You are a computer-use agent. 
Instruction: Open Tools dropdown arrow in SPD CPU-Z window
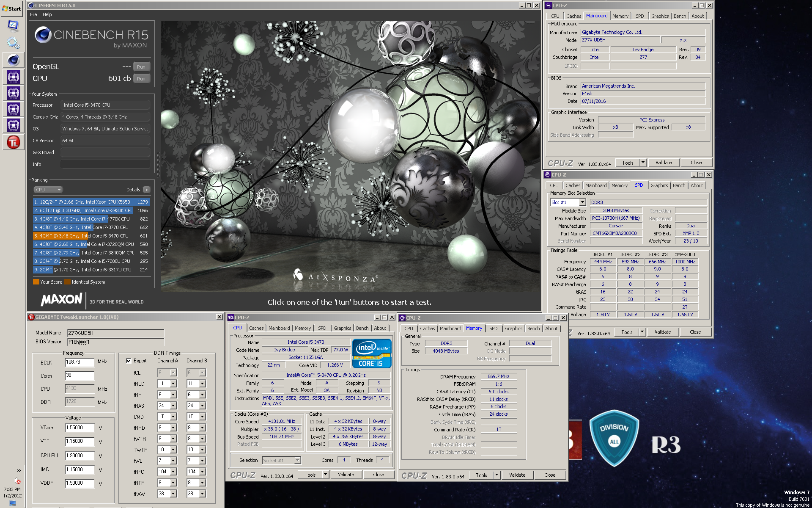coord(642,332)
